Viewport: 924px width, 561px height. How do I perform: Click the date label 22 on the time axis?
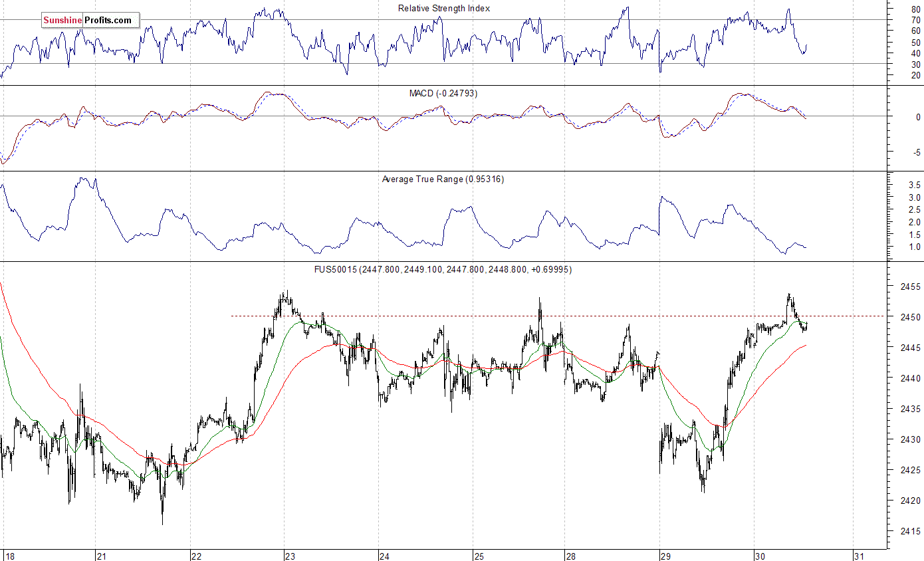pyautogui.click(x=196, y=555)
